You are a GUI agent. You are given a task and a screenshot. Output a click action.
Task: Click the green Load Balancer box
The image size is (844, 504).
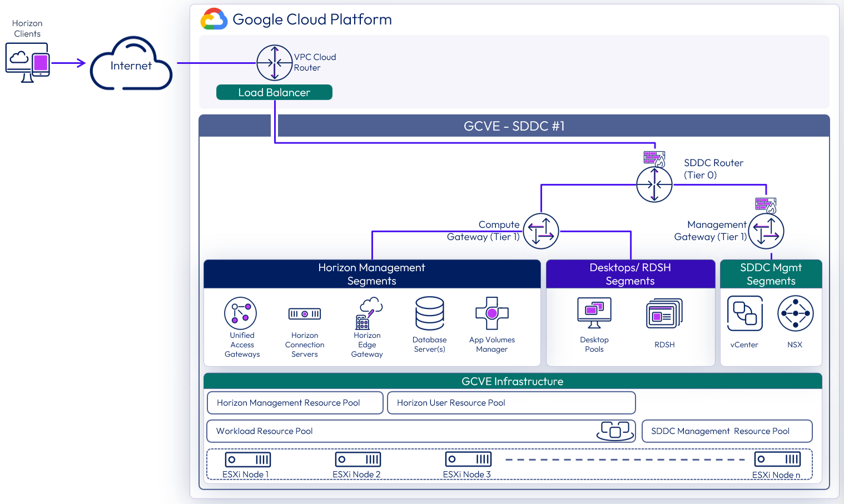tap(274, 92)
